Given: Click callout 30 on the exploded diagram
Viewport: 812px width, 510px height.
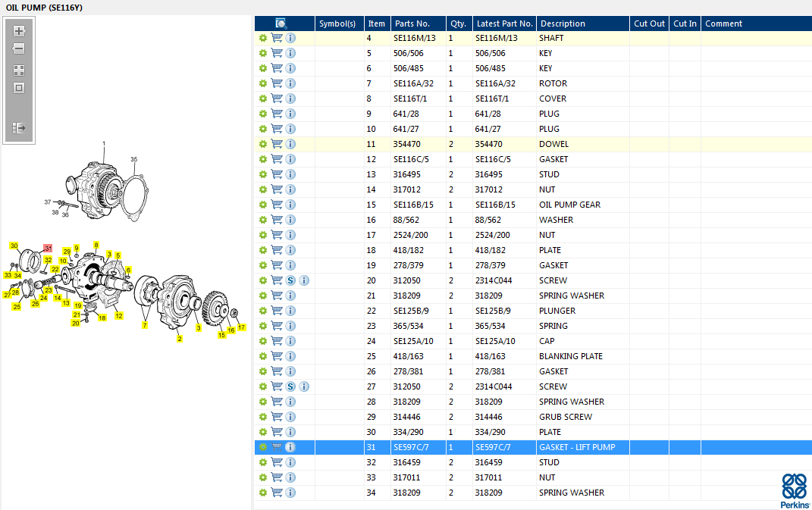Looking at the screenshot, I should tap(14, 246).
